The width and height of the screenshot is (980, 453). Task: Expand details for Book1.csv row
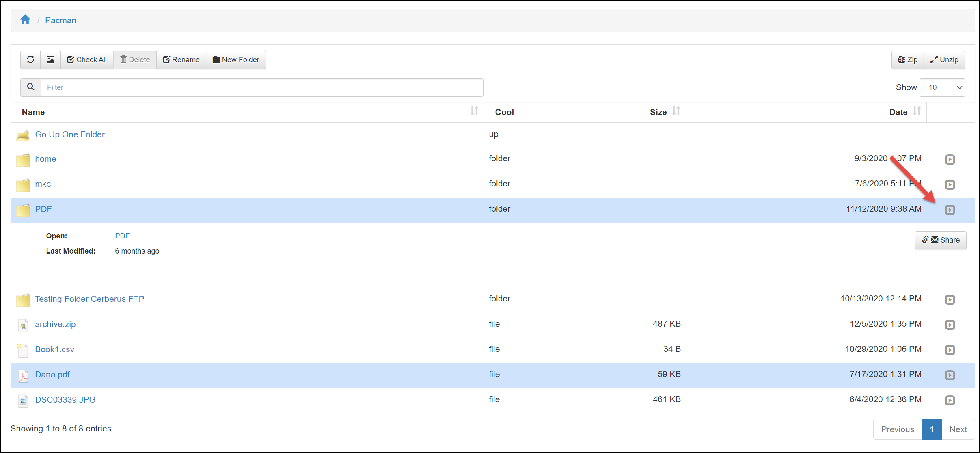coord(950,350)
